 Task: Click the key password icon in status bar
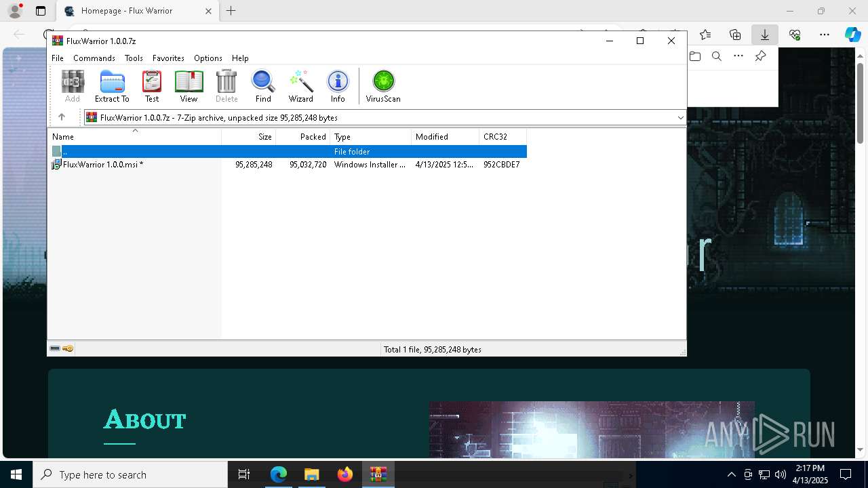(x=68, y=349)
